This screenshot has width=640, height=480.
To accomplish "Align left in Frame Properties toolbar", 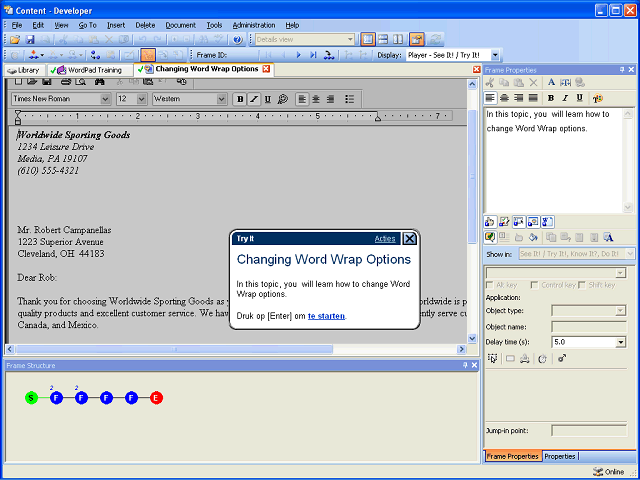I will pos(490,98).
